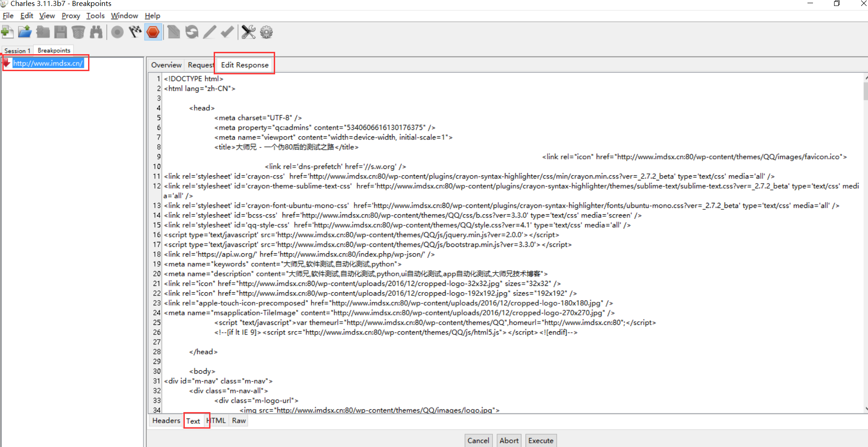868x447 pixels.
Task: Switch to the Session 1 tab
Action: pos(17,50)
